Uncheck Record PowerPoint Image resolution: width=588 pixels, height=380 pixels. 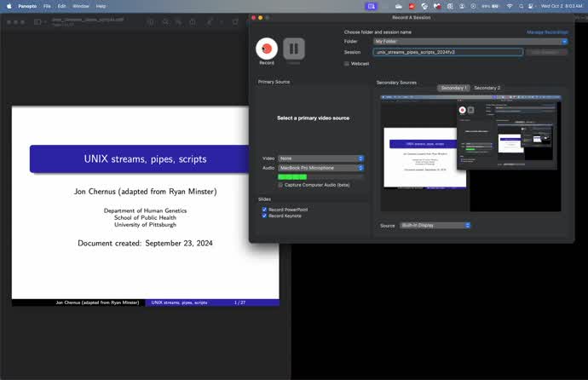click(x=265, y=209)
